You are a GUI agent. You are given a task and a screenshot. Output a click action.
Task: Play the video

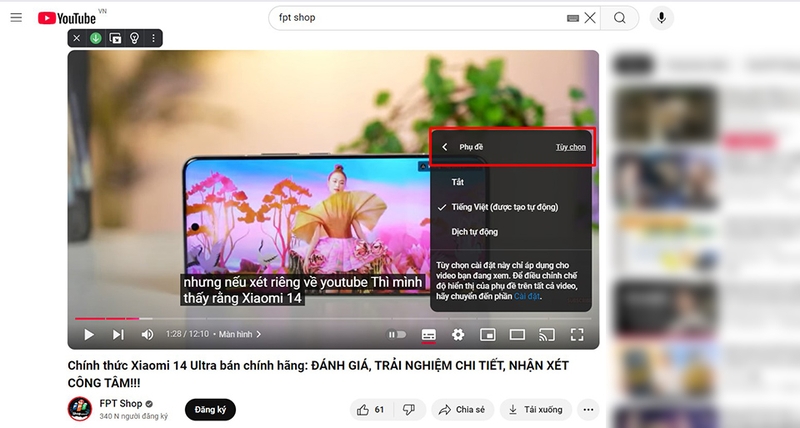(89, 335)
